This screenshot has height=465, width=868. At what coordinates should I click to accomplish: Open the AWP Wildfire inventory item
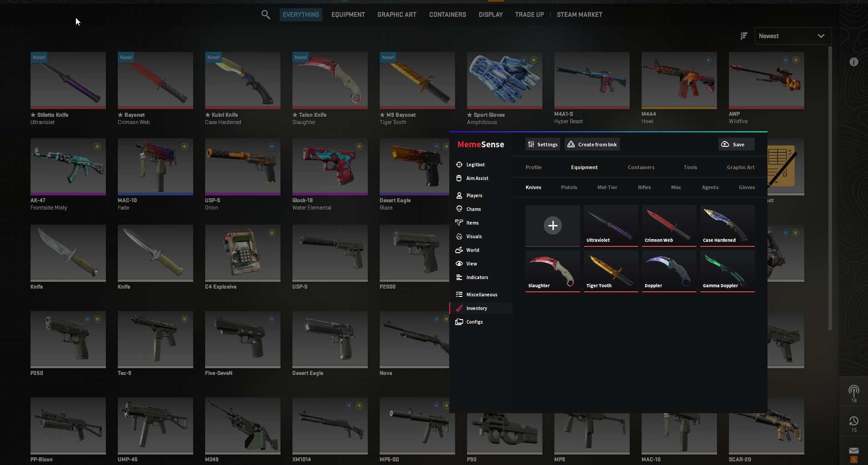767,80
